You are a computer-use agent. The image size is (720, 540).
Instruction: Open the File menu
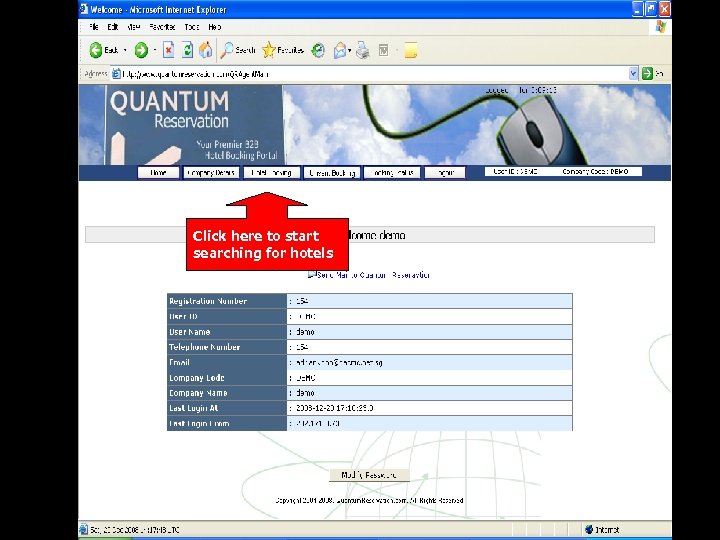[x=94, y=27]
